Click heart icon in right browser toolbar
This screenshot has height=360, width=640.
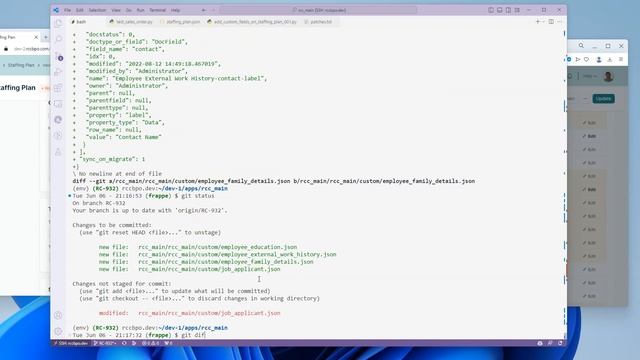pyautogui.click(x=587, y=60)
